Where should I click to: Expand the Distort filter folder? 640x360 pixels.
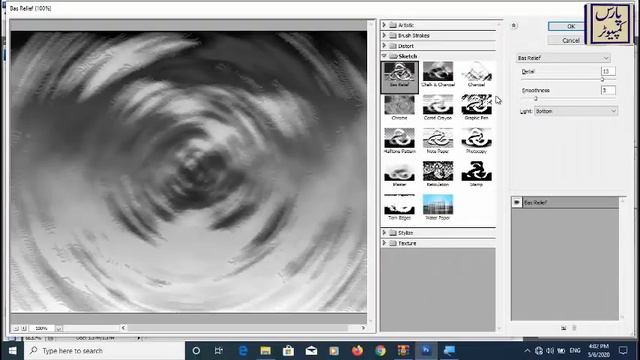pyautogui.click(x=384, y=46)
